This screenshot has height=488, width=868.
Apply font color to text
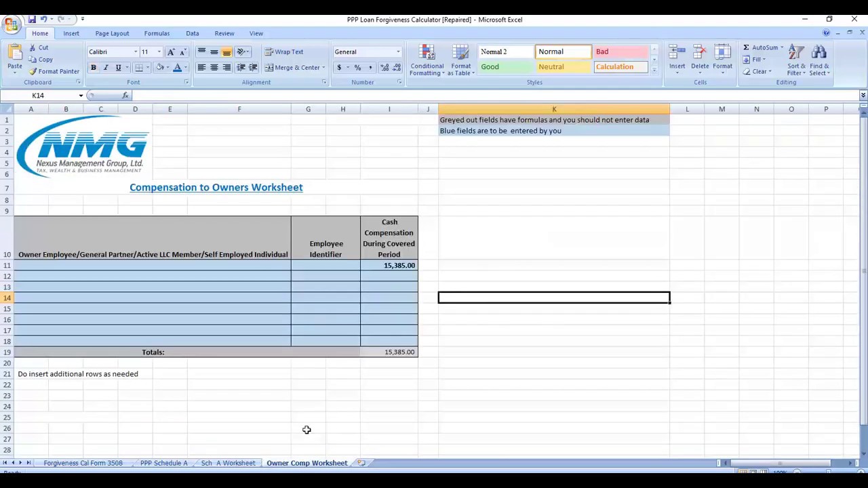[x=177, y=68]
